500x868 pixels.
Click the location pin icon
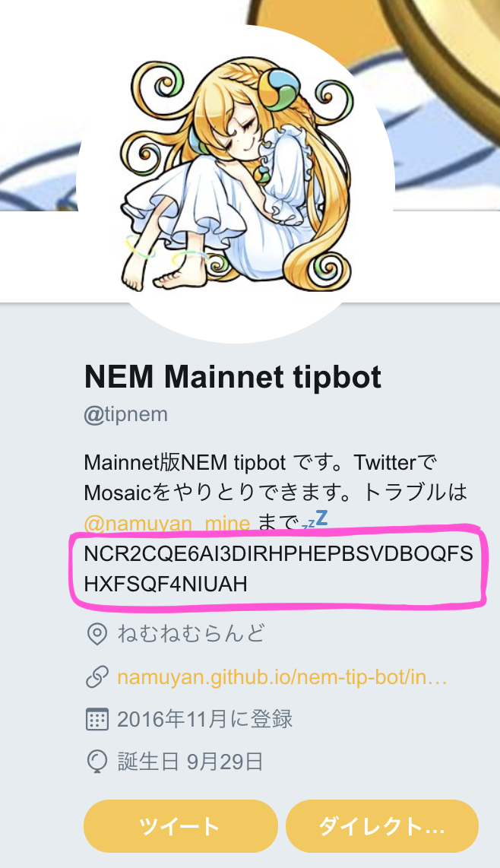click(x=97, y=634)
